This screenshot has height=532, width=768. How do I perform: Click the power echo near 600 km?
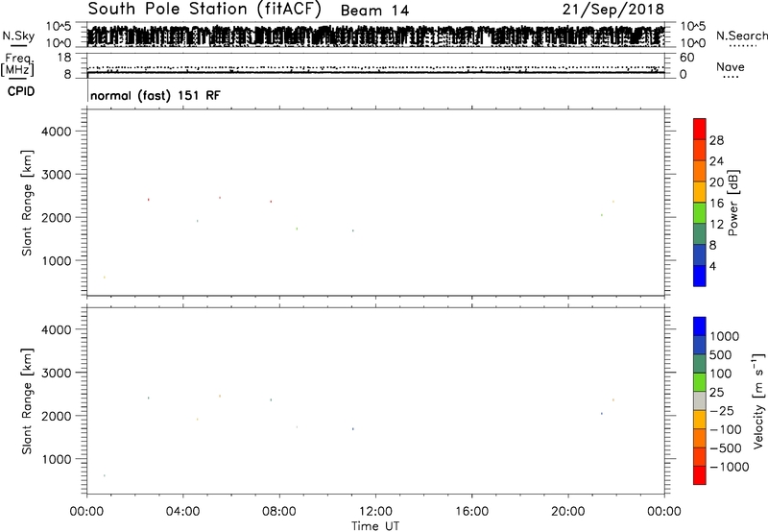click(105, 278)
